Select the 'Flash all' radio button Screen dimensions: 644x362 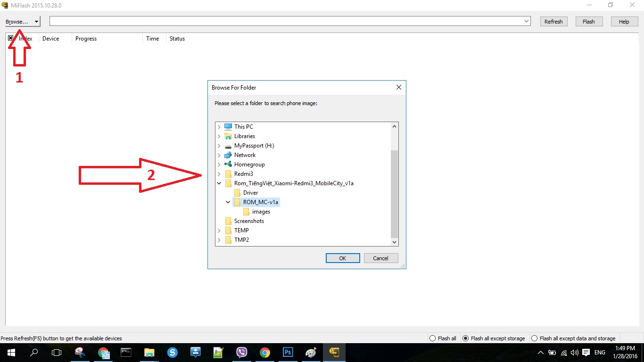coord(432,338)
